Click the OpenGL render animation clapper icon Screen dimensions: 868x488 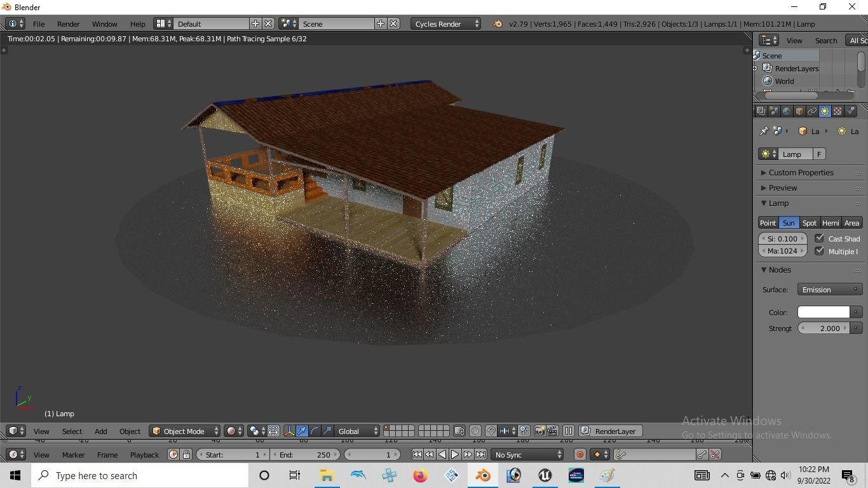552,431
